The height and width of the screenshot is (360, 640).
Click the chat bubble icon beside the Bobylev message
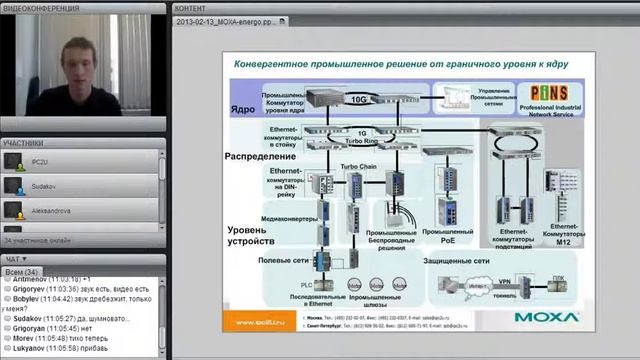pyautogui.click(x=7, y=299)
